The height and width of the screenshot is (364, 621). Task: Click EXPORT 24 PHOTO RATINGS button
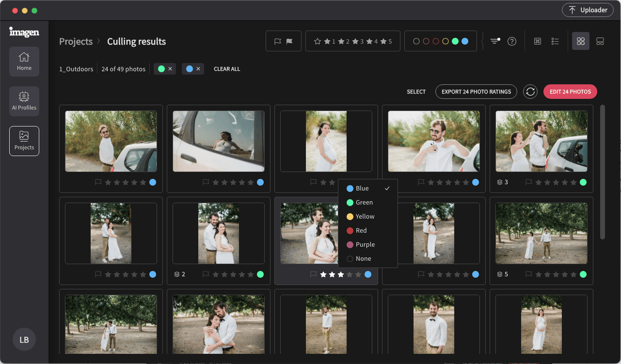click(x=476, y=92)
